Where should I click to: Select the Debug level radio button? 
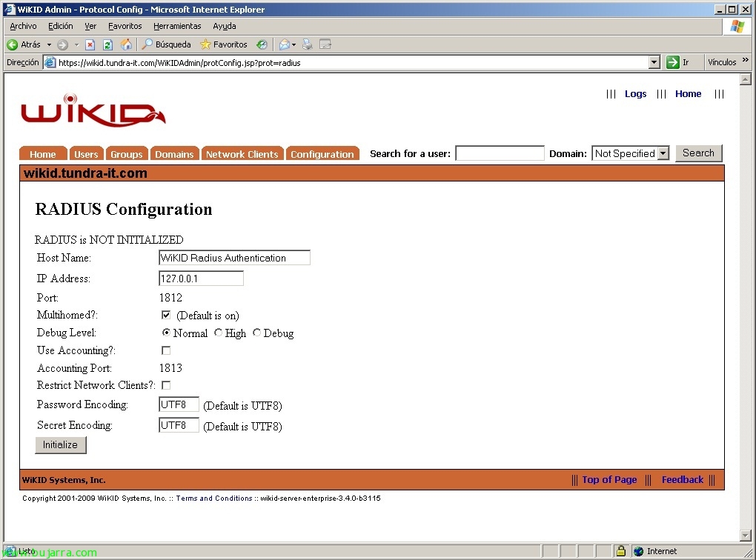[256, 333]
